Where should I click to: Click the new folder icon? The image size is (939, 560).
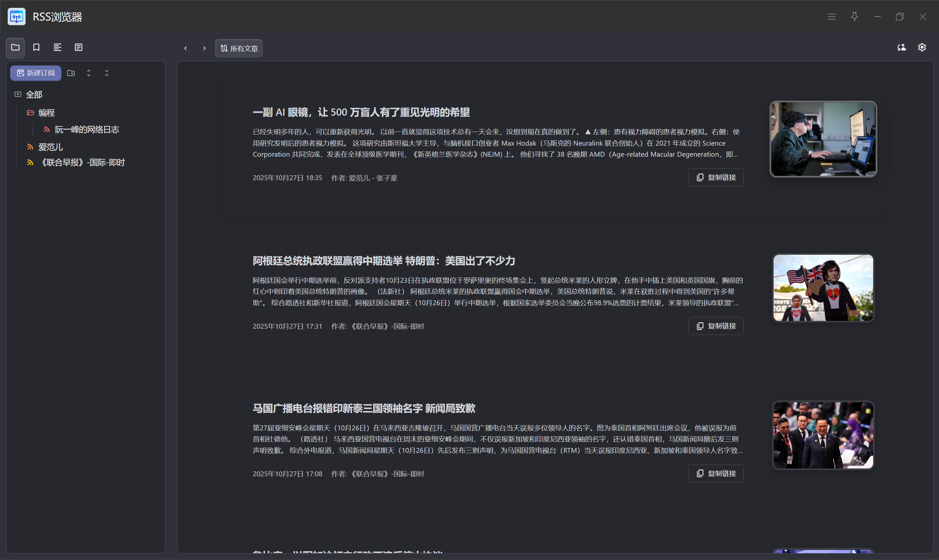tap(71, 73)
